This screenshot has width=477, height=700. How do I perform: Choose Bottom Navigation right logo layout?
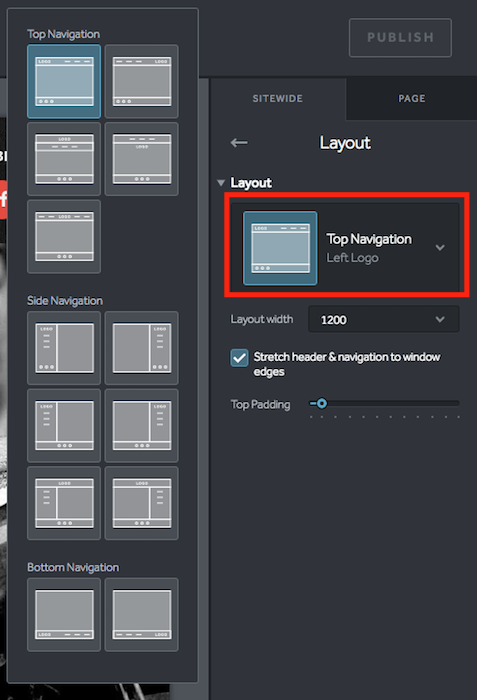pyautogui.click(x=142, y=615)
